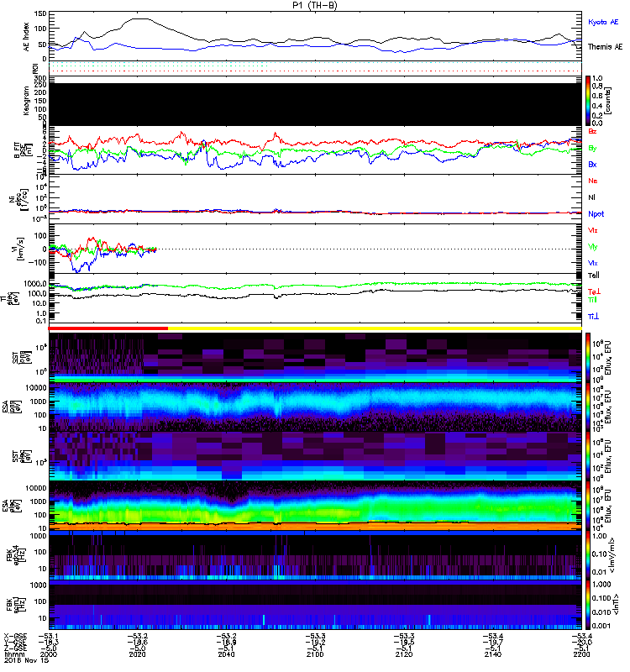Click the Vi velocity panel "[km/s]" axis label
630x672 pixels.
tap(20, 249)
